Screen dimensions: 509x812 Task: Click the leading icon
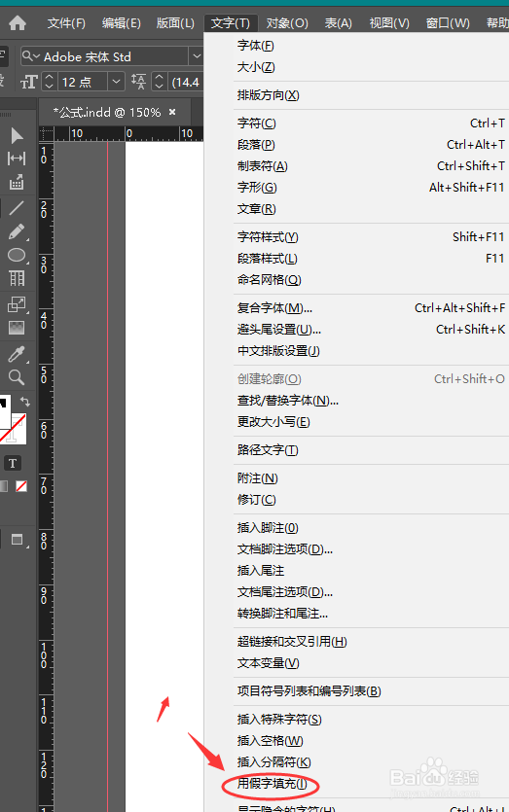tap(139, 82)
